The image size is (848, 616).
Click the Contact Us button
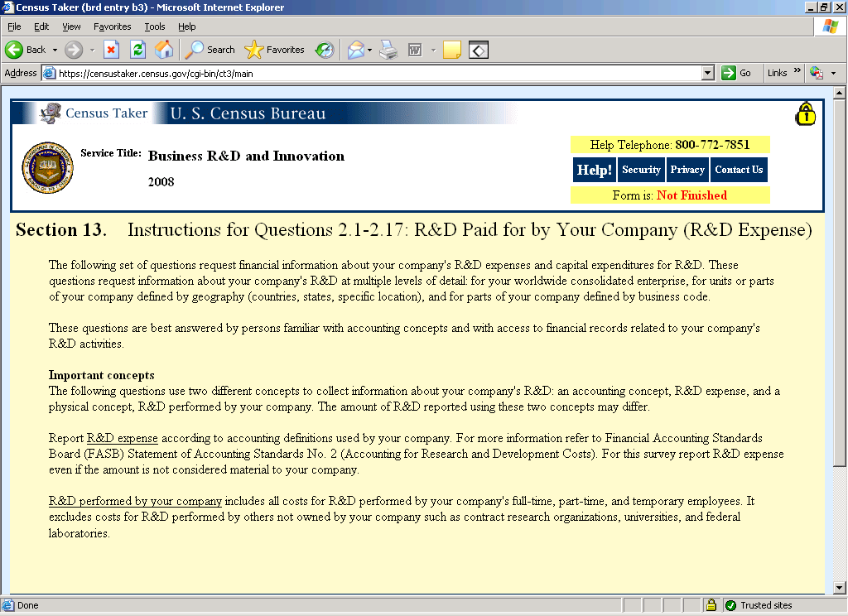pyautogui.click(x=739, y=170)
